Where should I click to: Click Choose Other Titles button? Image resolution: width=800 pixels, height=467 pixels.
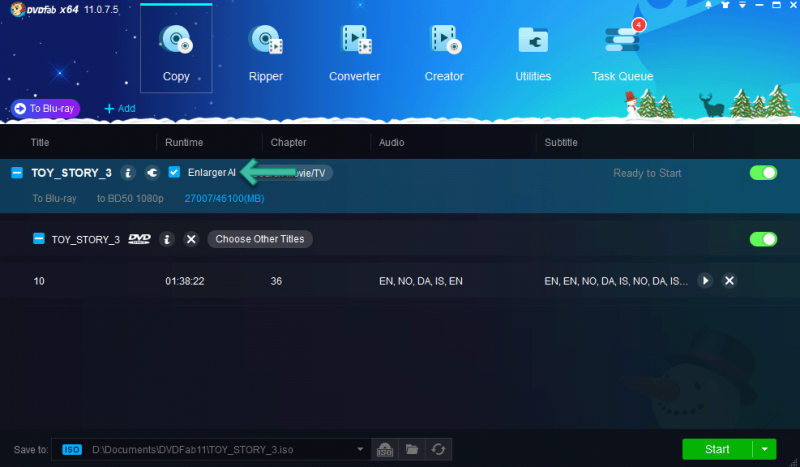[x=260, y=239]
